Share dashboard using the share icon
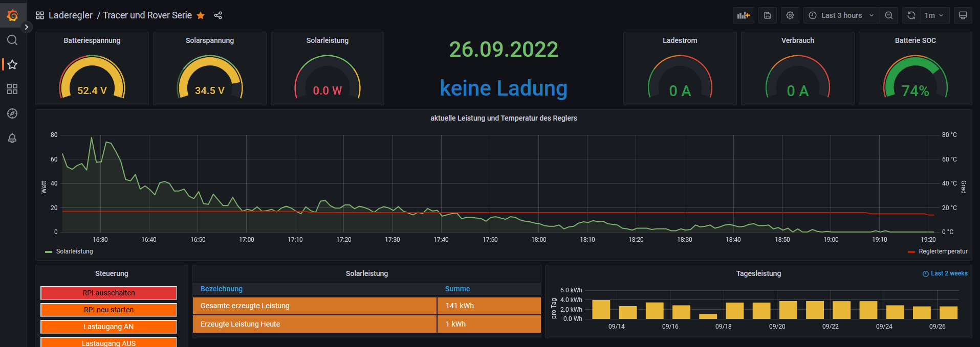 [x=218, y=15]
